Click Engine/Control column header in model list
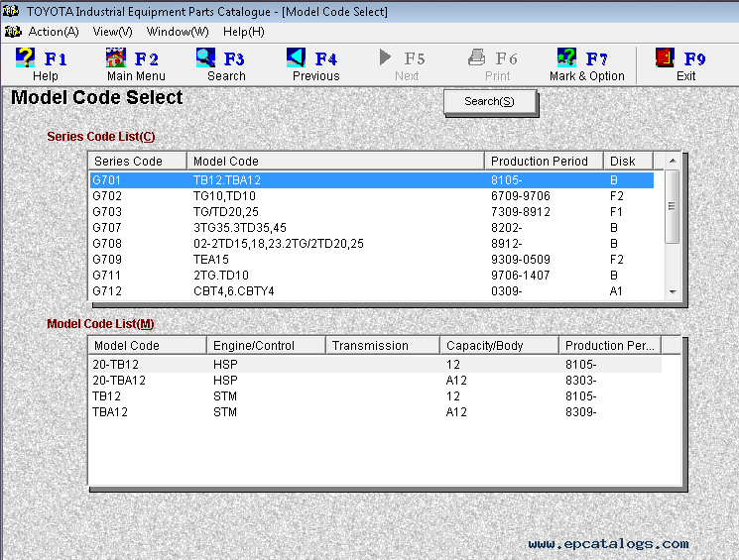The height and width of the screenshot is (560, 739). (266, 345)
